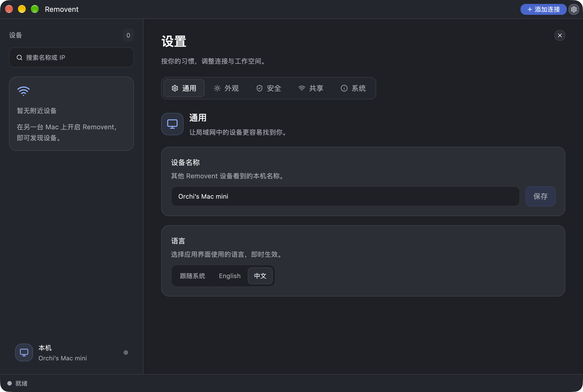
Task: Close the settings panel with the X
Action: click(x=560, y=36)
